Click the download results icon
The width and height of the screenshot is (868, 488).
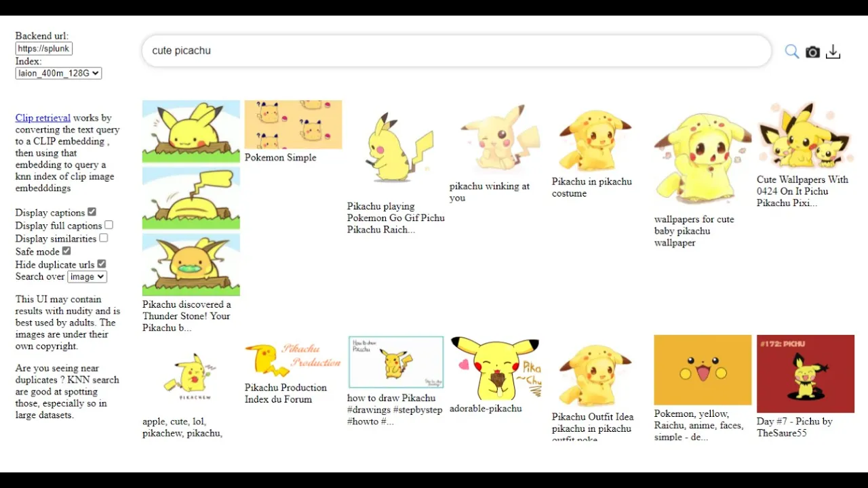click(x=833, y=52)
